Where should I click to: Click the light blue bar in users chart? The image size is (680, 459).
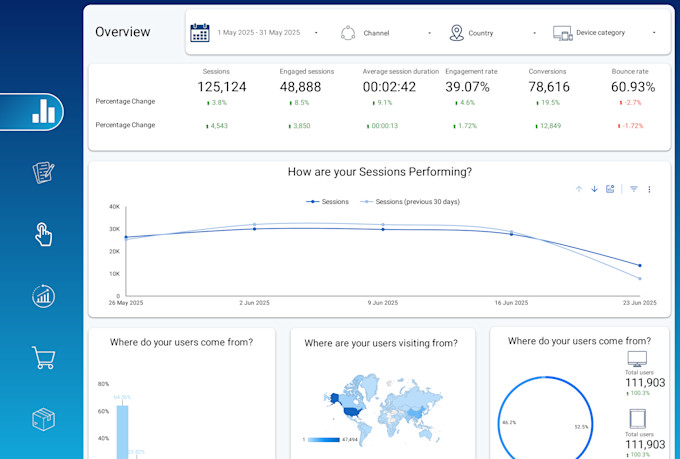tap(122, 432)
